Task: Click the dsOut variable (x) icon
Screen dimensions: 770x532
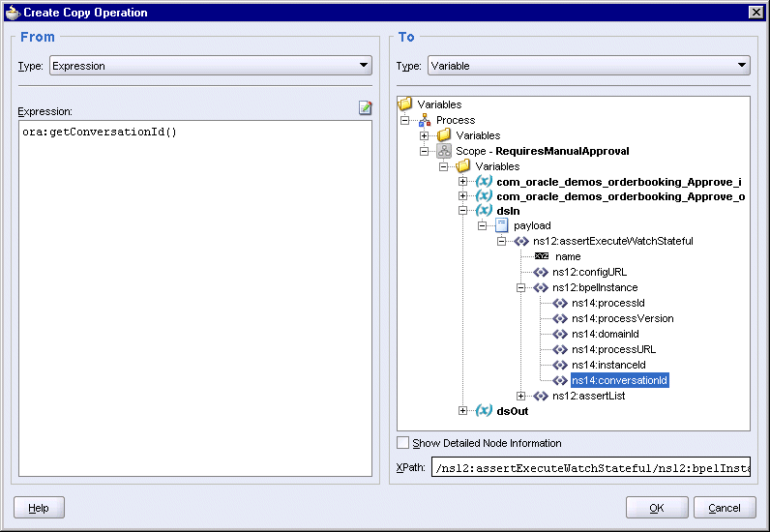Action: click(484, 410)
